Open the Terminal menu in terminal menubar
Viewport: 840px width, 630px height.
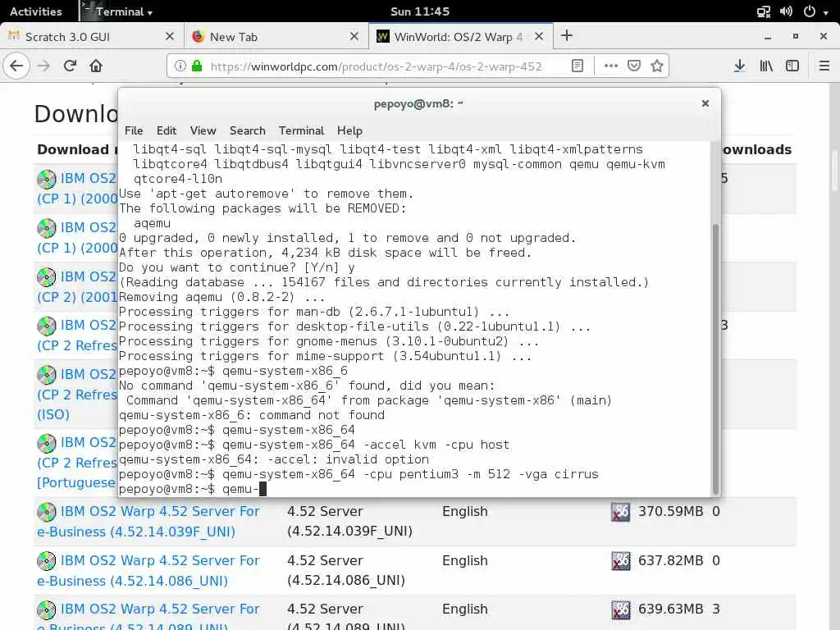click(301, 130)
